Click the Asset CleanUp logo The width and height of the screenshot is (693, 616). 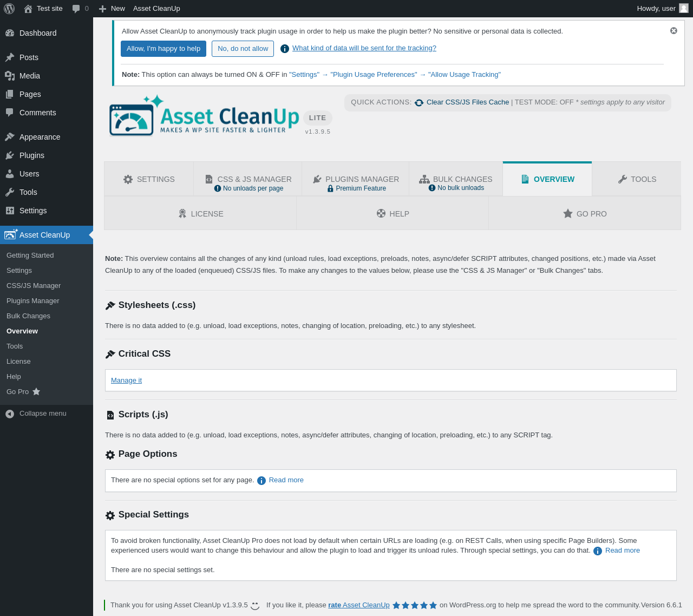pos(204,115)
